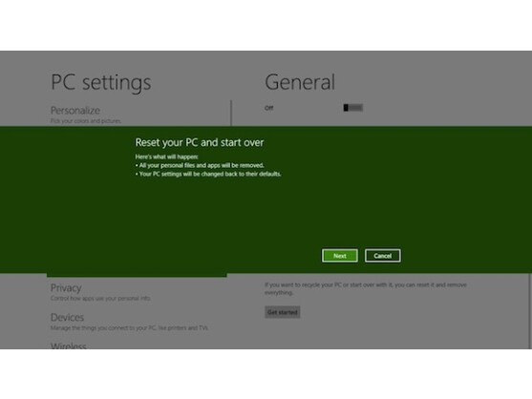Cancel the Reset your PC dialog

coord(383,256)
